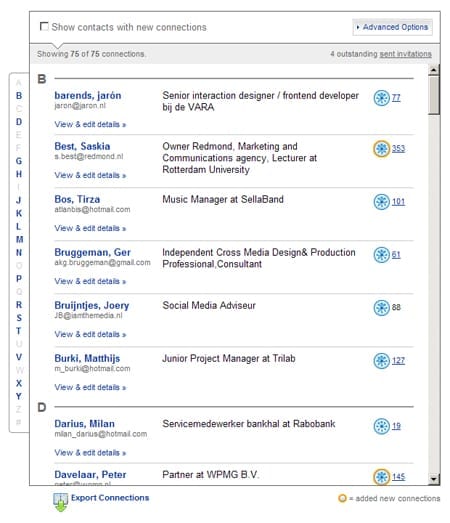Open the 127 connections count link
The height and width of the screenshot is (523, 450).
[x=398, y=361]
